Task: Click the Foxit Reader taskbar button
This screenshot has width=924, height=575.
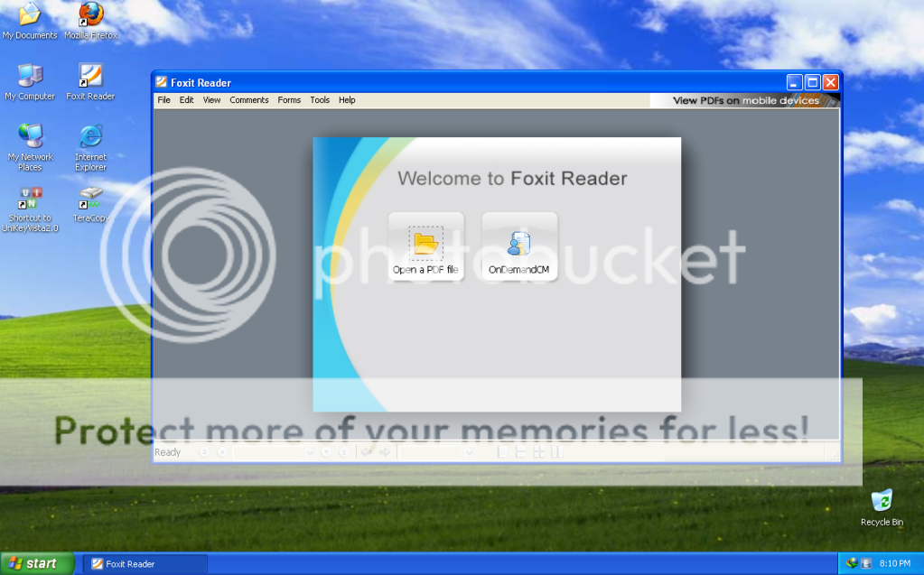Action: click(x=145, y=564)
